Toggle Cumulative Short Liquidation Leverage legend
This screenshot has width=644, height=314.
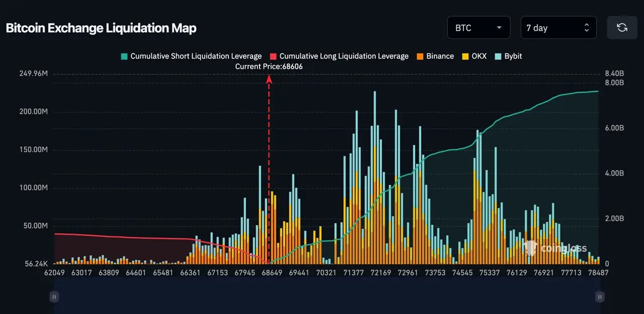191,56
